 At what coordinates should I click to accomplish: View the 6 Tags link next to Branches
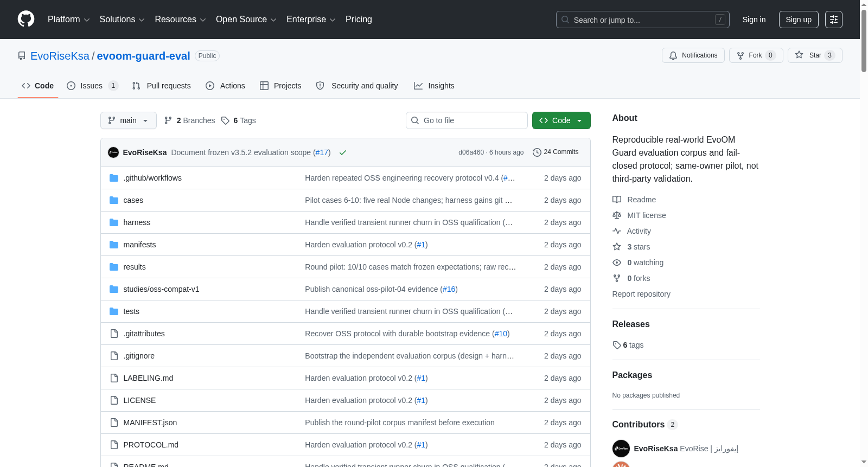pos(239,120)
